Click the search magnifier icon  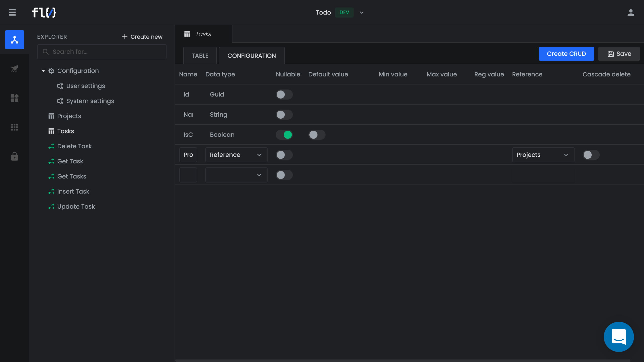click(x=46, y=52)
